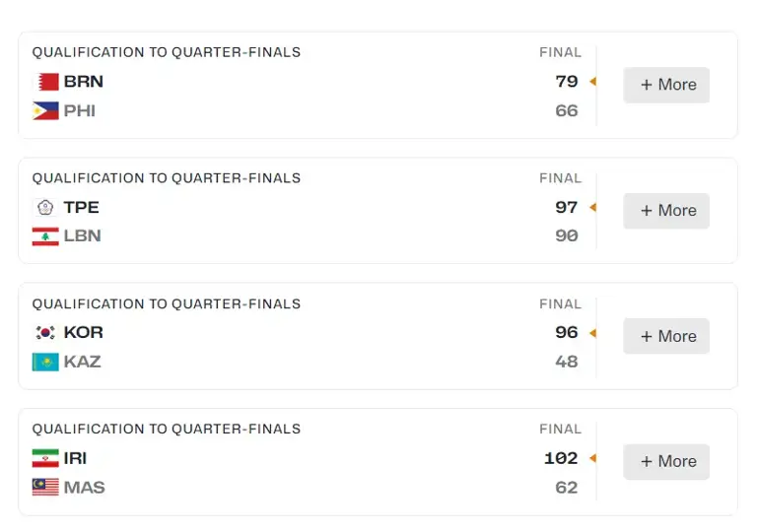Expand More for IRI vs MAS match

coord(666,461)
